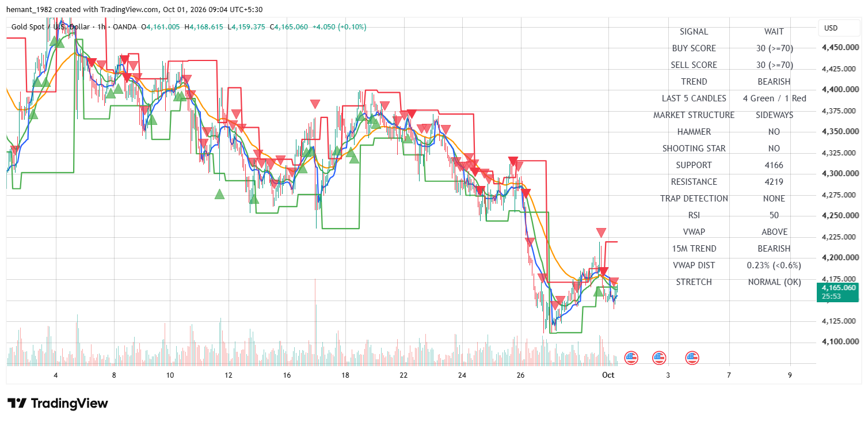Click the HAMMER label
The image size is (868, 422).
(x=694, y=132)
